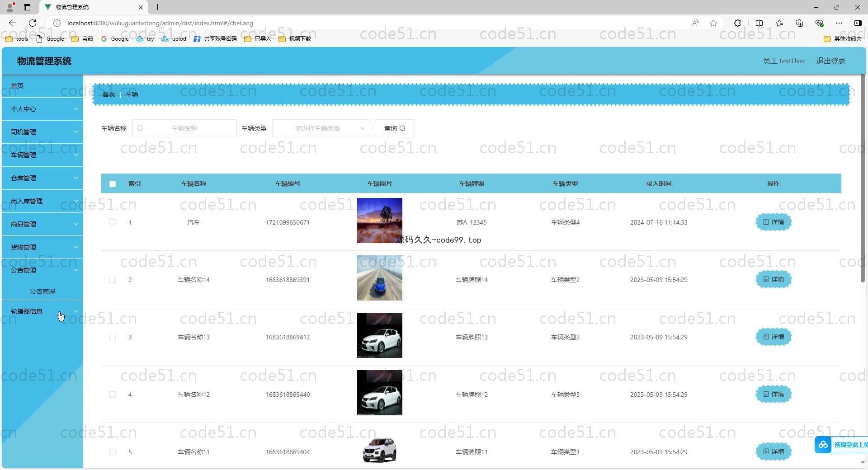Click the browser back arrow
The width and height of the screenshot is (868, 470).
(x=13, y=23)
